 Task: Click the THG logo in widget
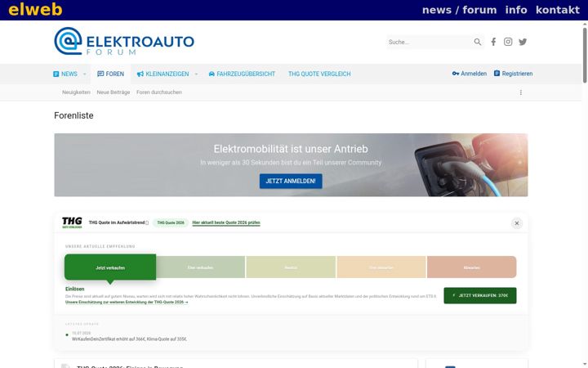pyautogui.click(x=72, y=222)
